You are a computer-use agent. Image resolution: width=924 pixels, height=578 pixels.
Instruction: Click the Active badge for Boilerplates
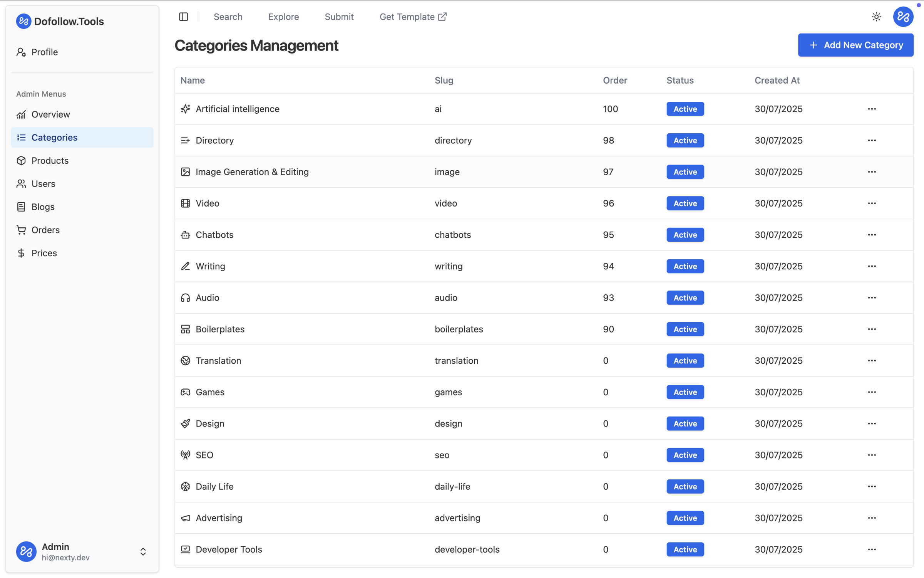685,329
